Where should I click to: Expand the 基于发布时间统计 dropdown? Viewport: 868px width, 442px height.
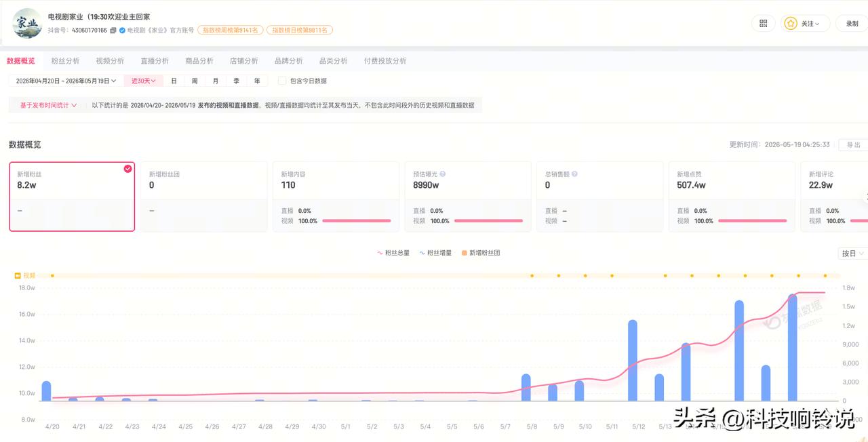click(x=48, y=106)
